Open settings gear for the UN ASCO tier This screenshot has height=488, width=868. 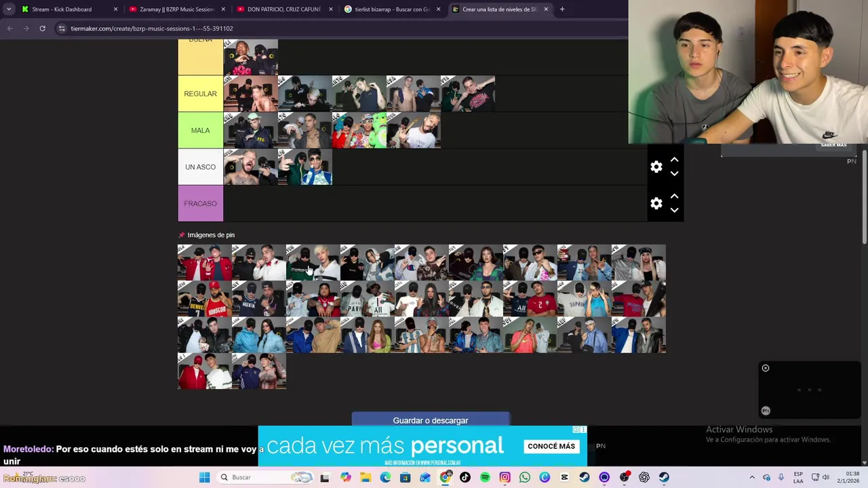tap(656, 167)
